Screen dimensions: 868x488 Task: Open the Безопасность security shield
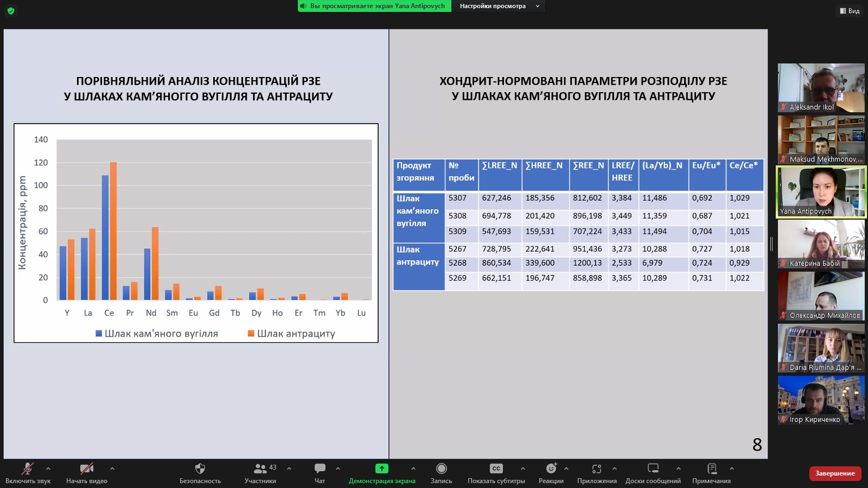[x=200, y=469]
